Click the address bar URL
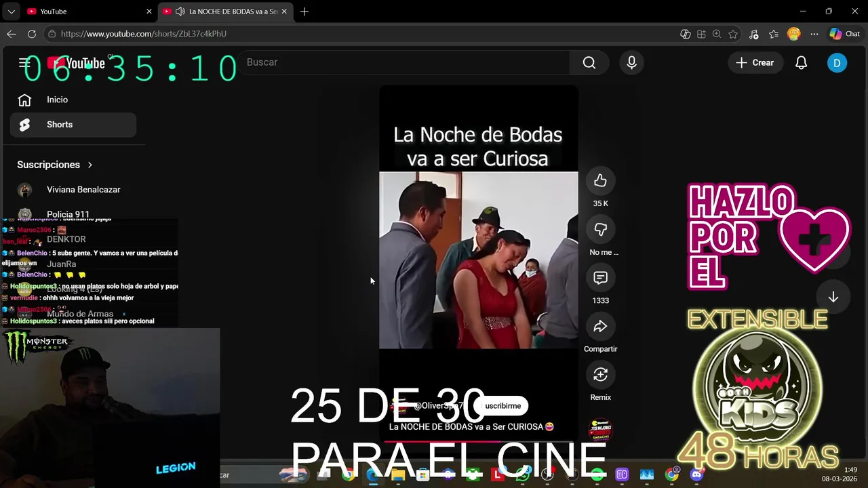Screen dimensions: 868x488 coord(144,34)
